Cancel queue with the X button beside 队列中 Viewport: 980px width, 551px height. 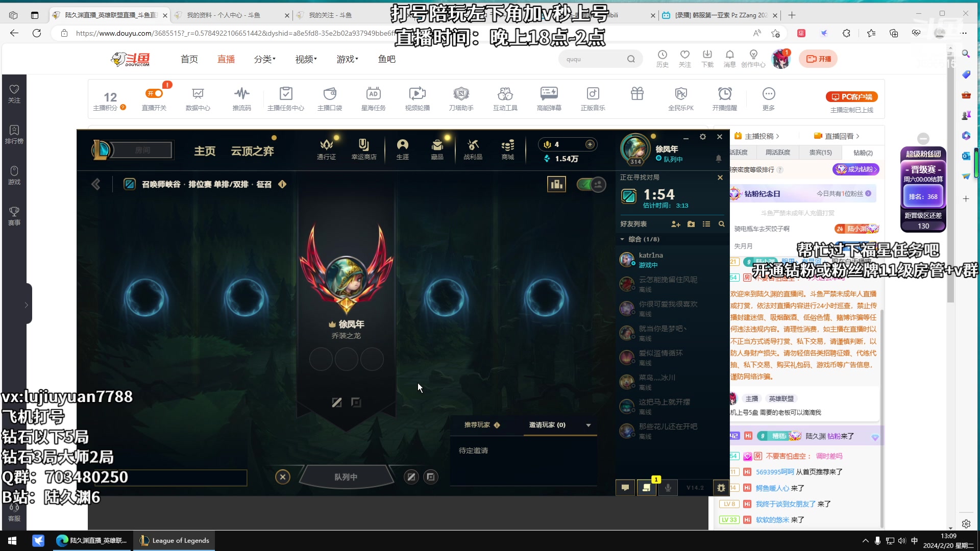coord(283,477)
